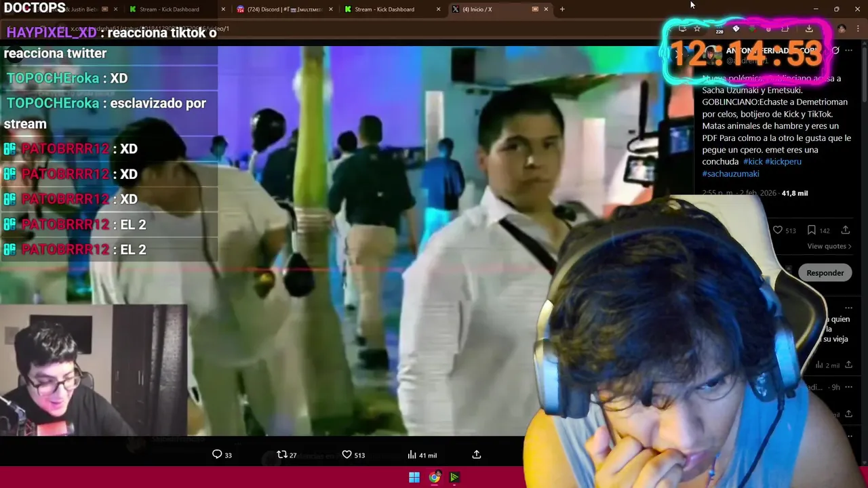
Task: Open browser downloads icon
Action: pyautogui.click(x=809, y=29)
